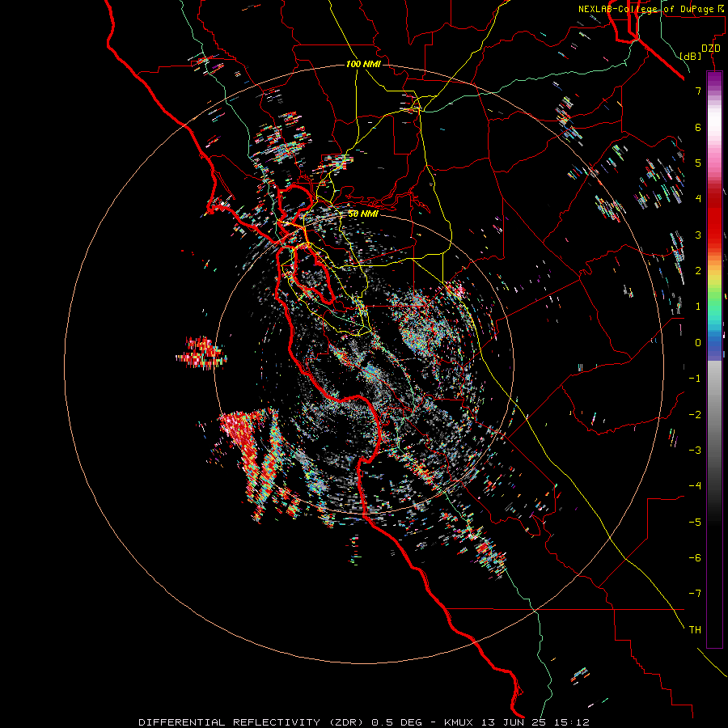Select the "-4" value on the color scale

tap(695, 486)
